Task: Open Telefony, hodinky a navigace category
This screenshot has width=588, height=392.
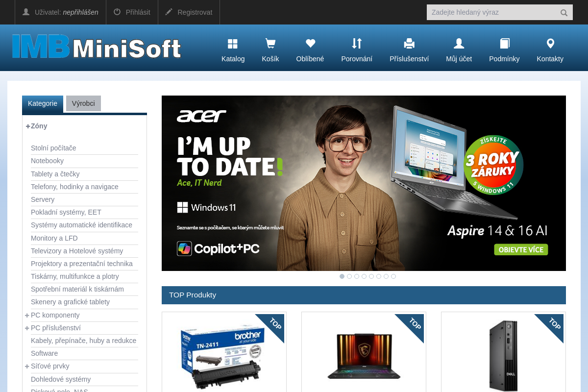Action: click(x=74, y=187)
